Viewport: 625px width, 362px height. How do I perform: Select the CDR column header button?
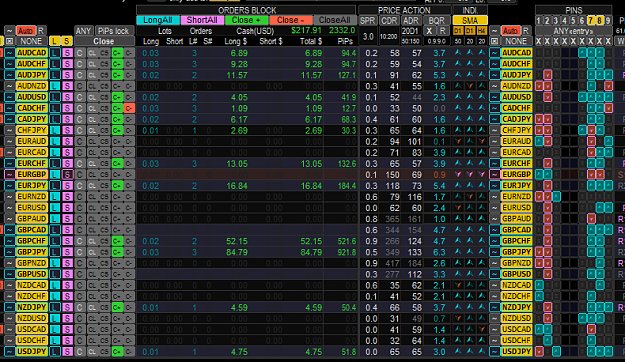(389, 20)
